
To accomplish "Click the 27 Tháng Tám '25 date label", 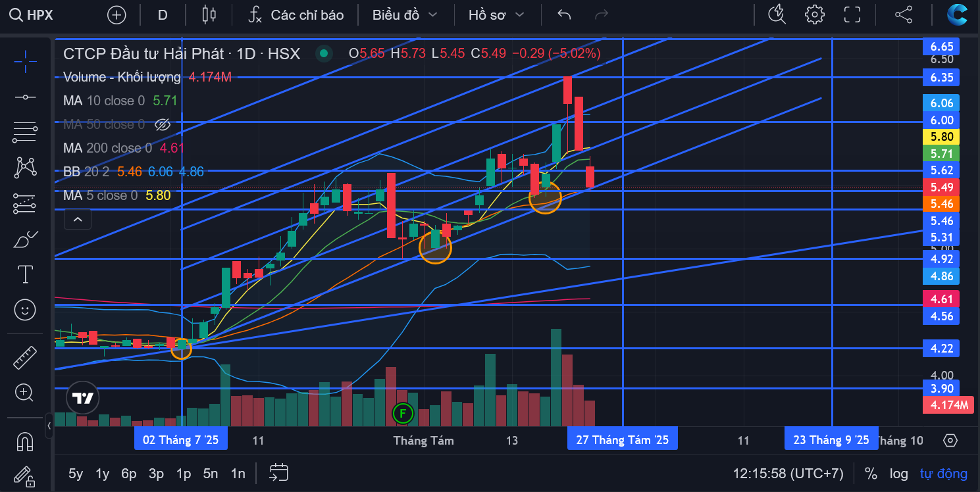I will (622, 440).
